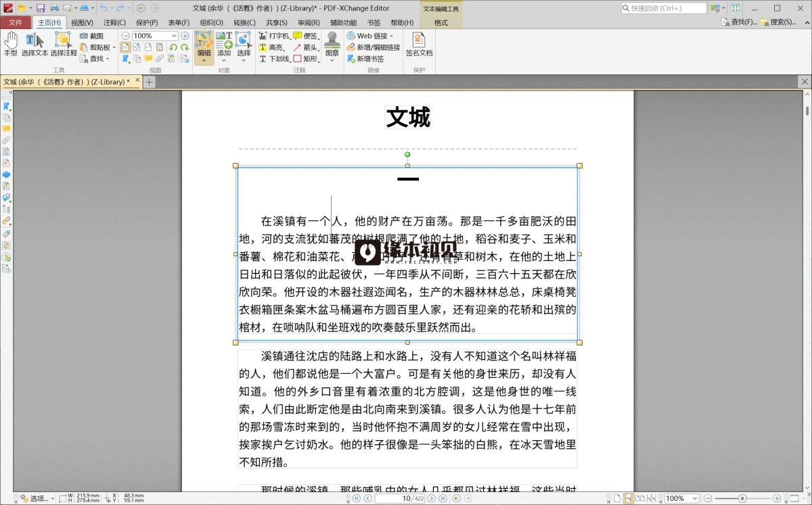Open Bookmarks pane from left sidebar
812x505 pixels.
6,106
